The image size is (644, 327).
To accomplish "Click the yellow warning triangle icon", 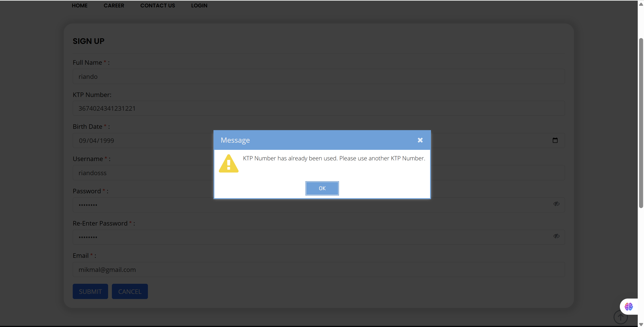I will click(x=228, y=164).
